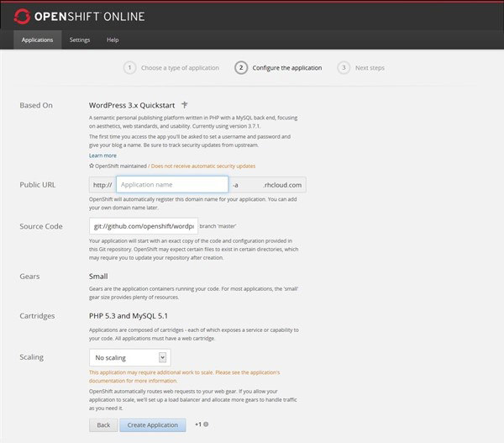Screen dimensions: 504x443
Task: Click the OpenShift Online logo
Action: 80,17
